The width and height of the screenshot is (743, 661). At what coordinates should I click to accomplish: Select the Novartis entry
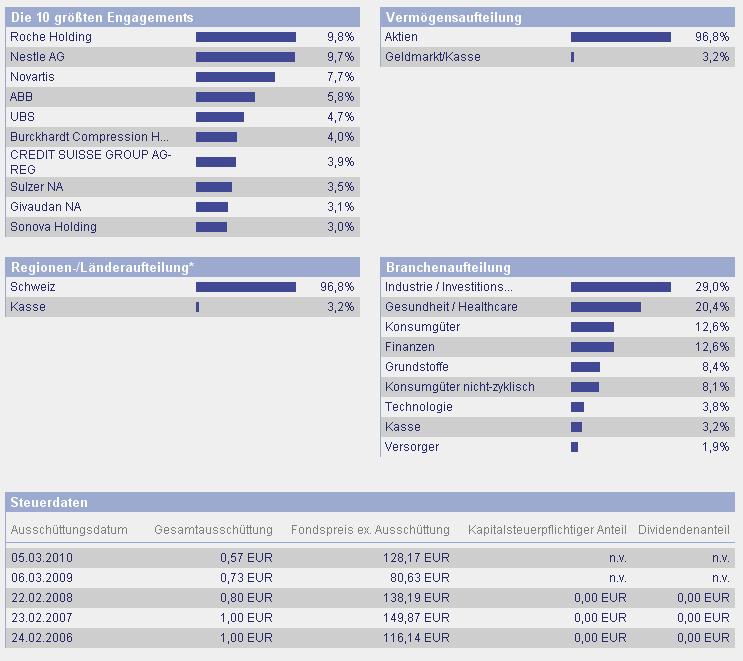tap(32, 77)
